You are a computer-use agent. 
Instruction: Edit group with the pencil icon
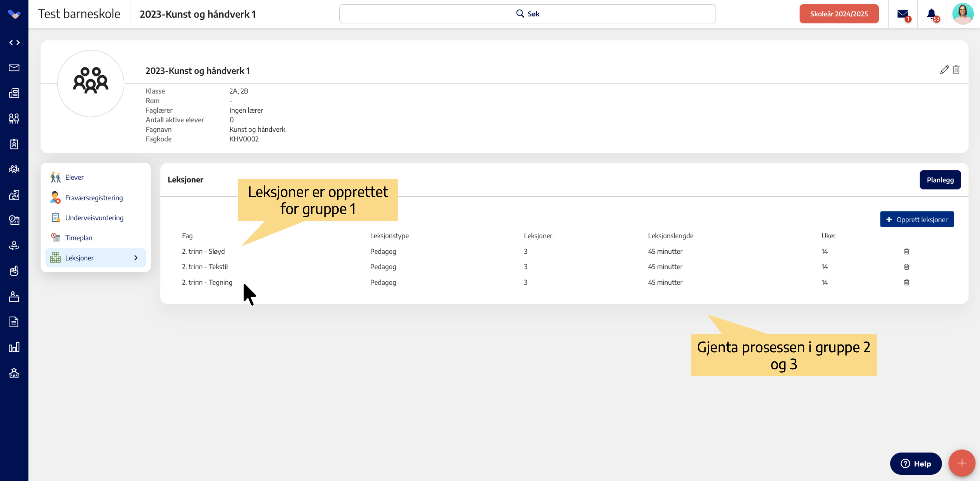point(944,70)
